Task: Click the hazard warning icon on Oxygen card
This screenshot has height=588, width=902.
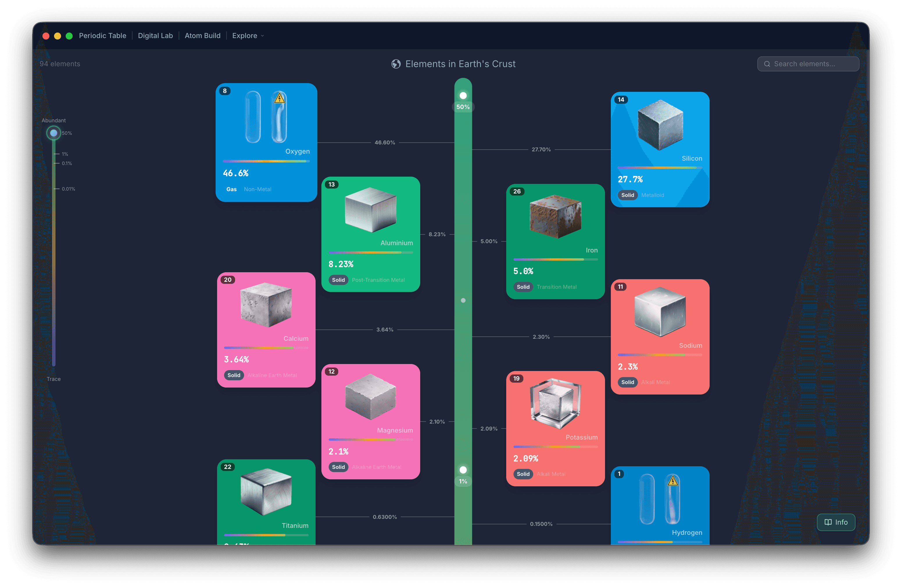Action: point(279,98)
